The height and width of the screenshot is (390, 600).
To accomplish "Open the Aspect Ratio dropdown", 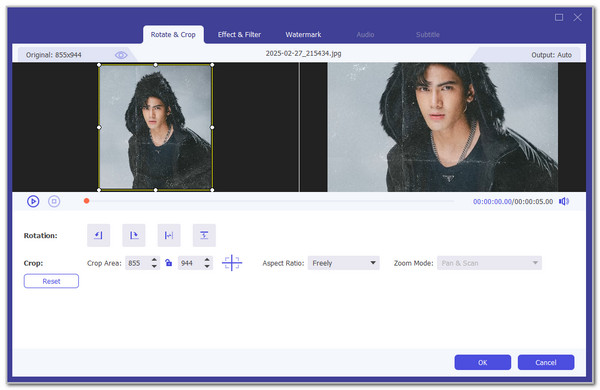I will [x=343, y=263].
